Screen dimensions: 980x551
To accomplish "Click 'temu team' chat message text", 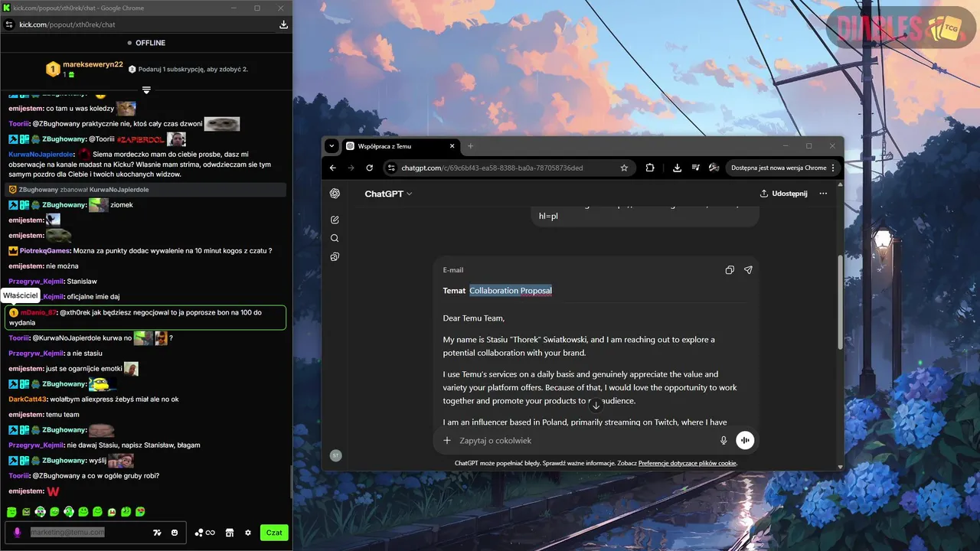I will click(x=63, y=415).
